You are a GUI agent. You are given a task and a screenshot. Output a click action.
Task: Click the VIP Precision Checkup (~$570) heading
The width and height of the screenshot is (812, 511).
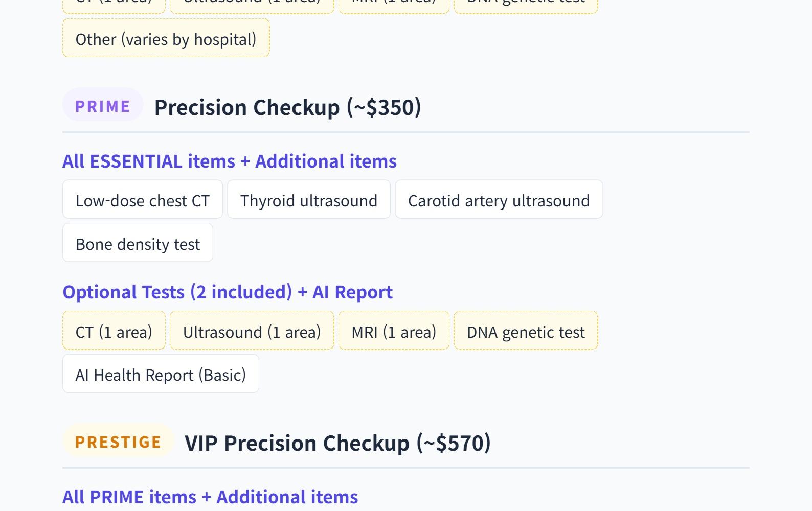tap(337, 443)
